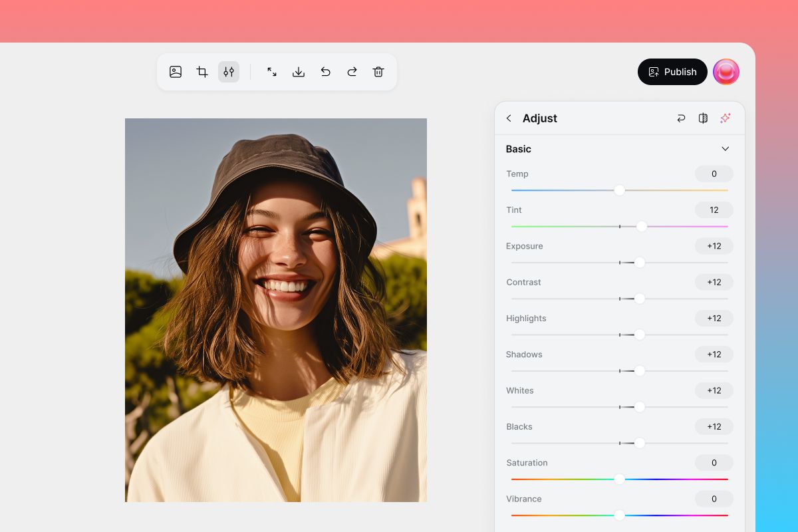Click the expand fullscreen arrows icon
The image size is (798, 532).
pos(272,72)
